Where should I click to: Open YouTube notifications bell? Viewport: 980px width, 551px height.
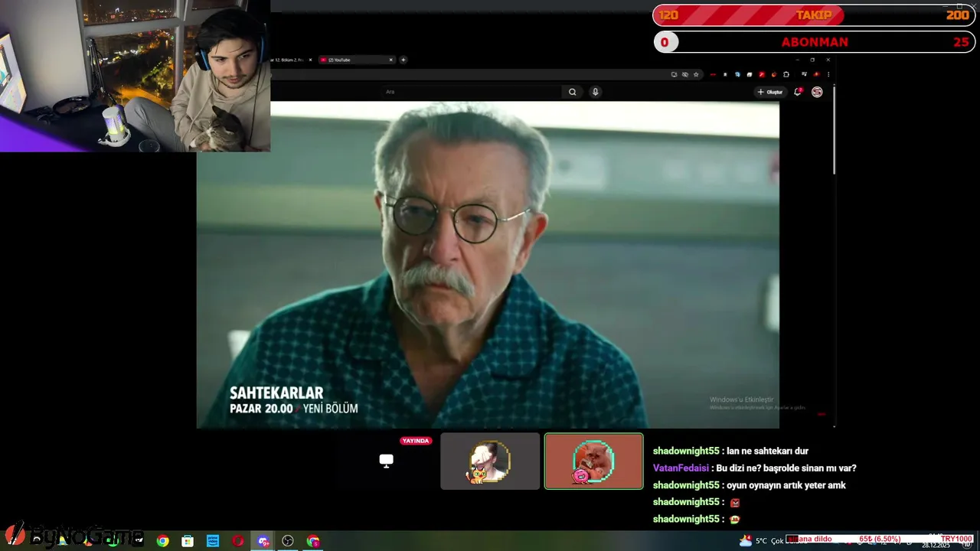798,92
